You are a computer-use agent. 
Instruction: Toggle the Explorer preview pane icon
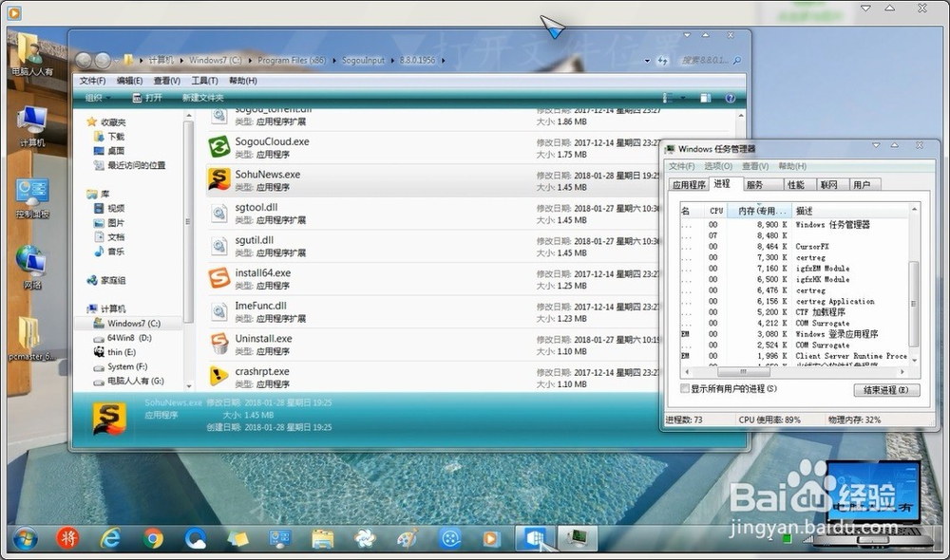point(705,98)
